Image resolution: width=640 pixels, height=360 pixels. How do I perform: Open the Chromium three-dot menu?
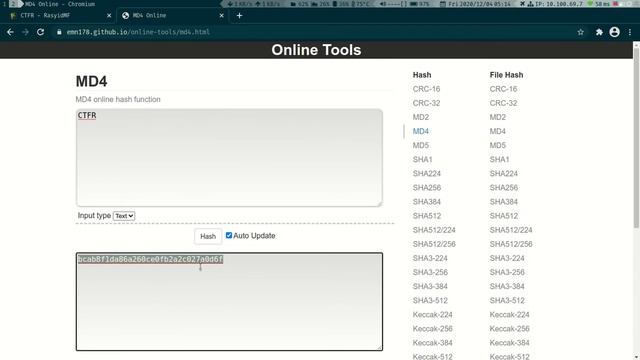tap(630, 32)
